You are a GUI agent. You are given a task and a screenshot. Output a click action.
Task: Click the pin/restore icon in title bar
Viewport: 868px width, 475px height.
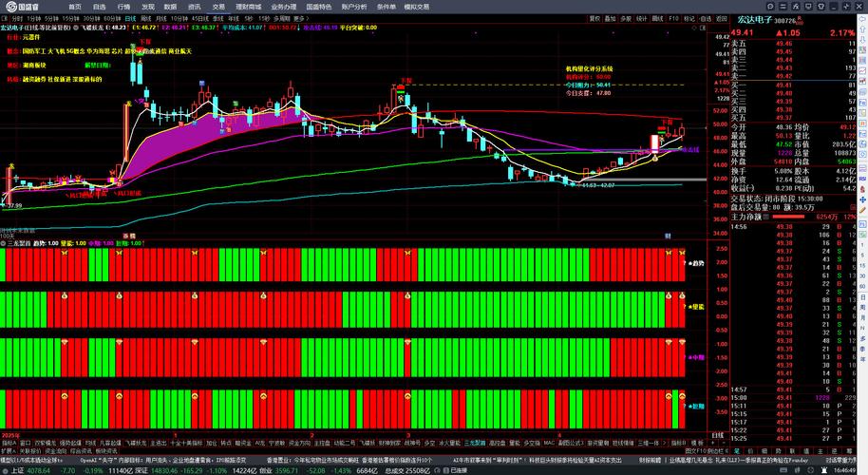click(x=846, y=7)
